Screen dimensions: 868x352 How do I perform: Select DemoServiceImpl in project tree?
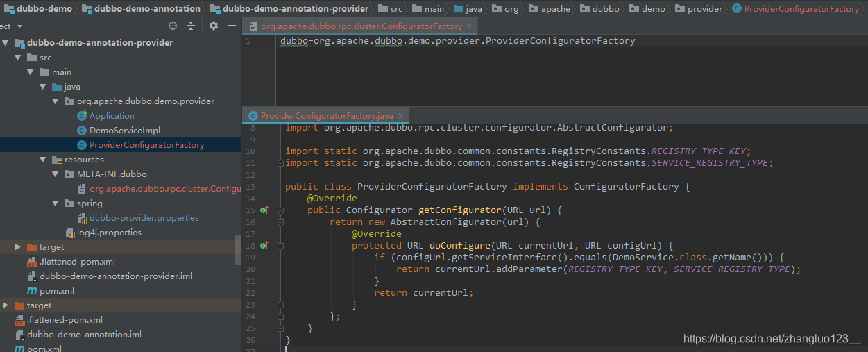tap(125, 131)
